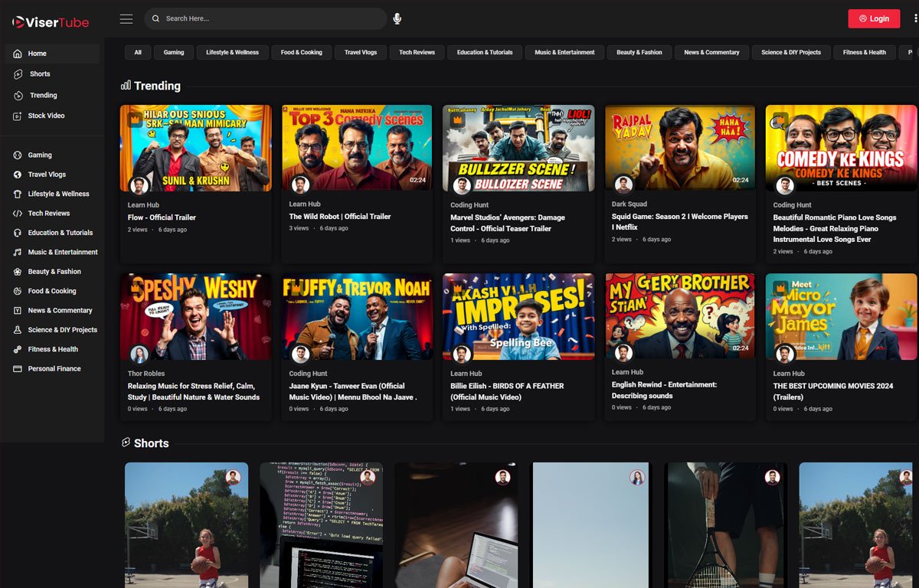
Task: Open the Comedy Ke Kings video thumbnail
Action: click(841, 148)
